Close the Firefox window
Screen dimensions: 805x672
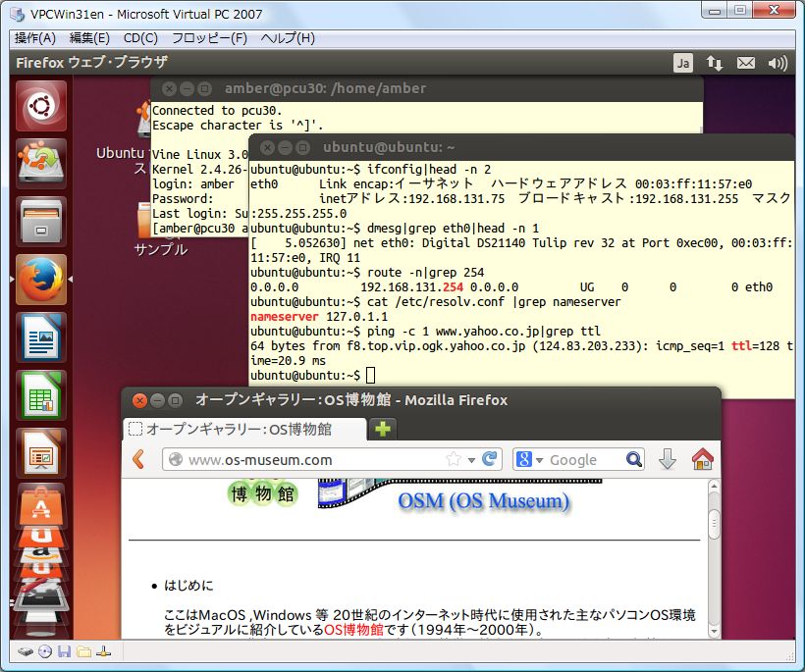coord(139,400)
